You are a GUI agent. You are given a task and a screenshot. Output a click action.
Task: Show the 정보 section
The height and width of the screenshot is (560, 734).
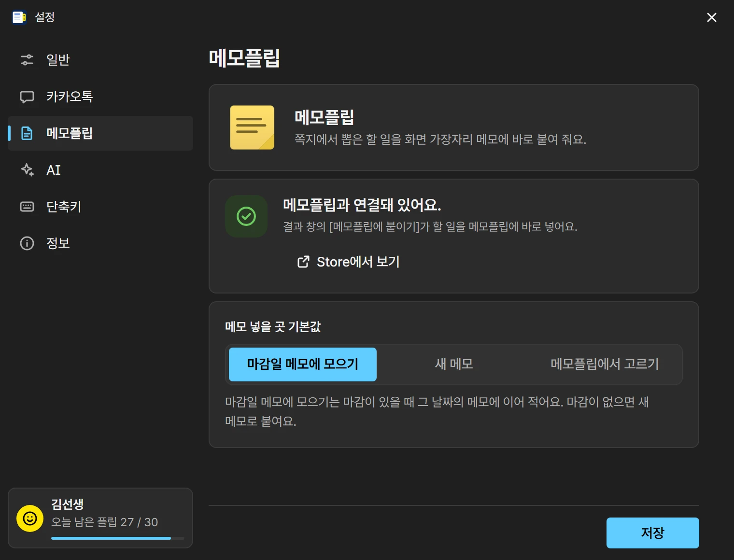tap(100, 243)
